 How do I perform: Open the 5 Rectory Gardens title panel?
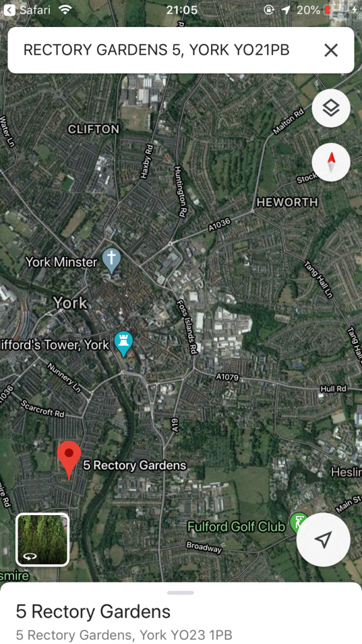click(93, 612)
